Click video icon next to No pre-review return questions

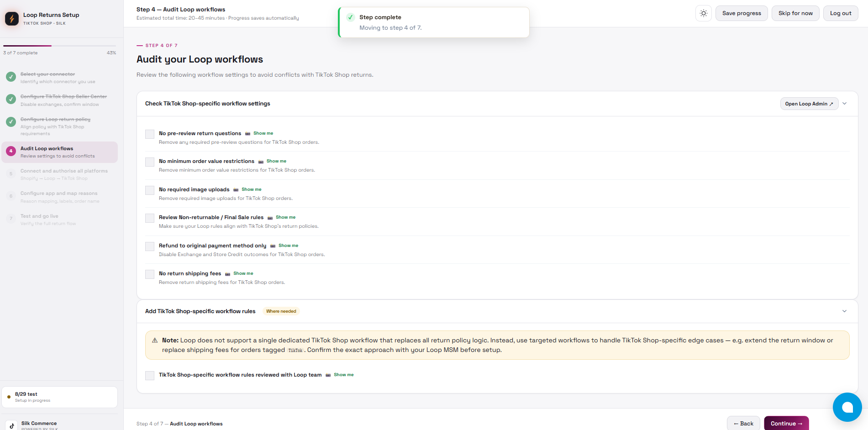click(x=247, y=134)
